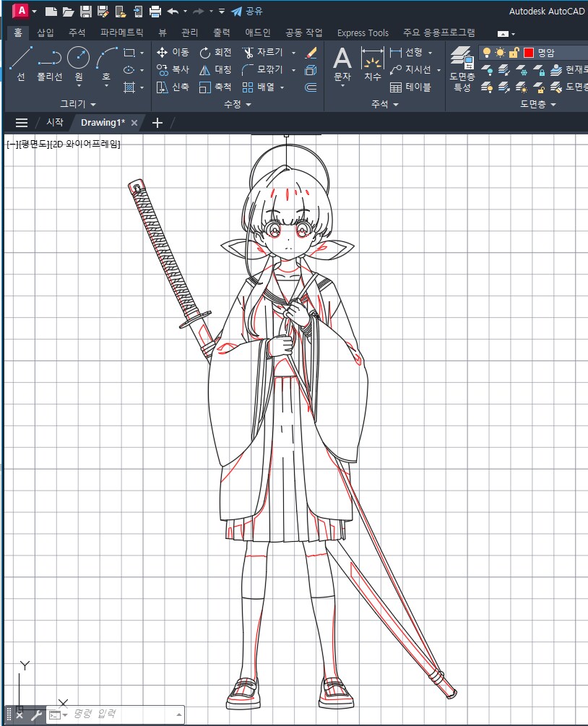
Task: Click the Rotate (회전) tool
Action: (x=215, y=52)
